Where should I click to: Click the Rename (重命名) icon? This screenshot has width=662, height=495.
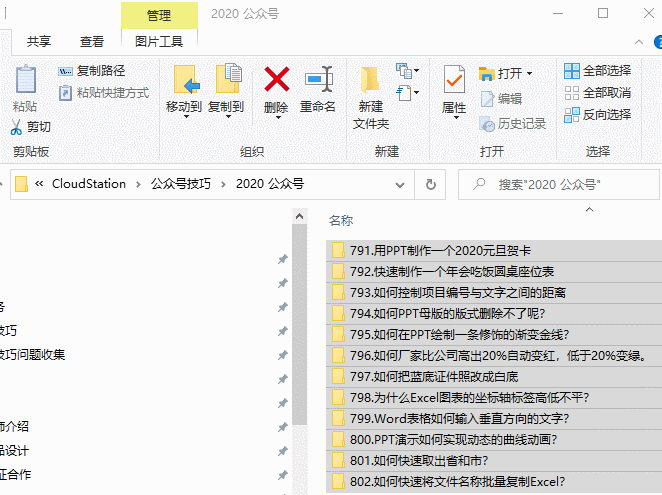(x=319, y=79)
